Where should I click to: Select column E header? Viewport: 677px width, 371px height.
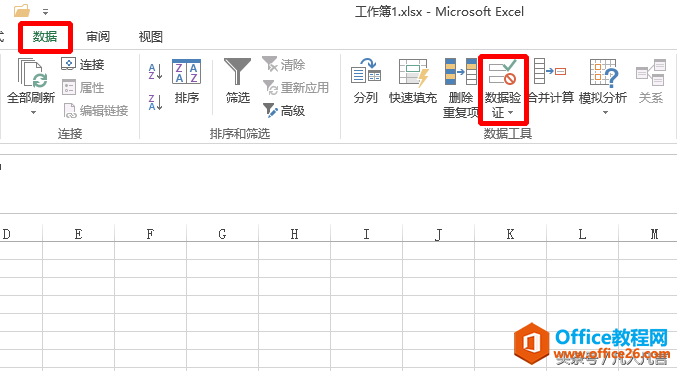pyautogui.click(x=79, y=234)
